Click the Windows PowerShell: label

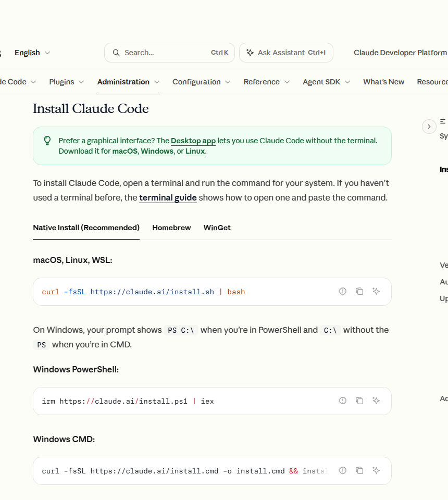76,370
